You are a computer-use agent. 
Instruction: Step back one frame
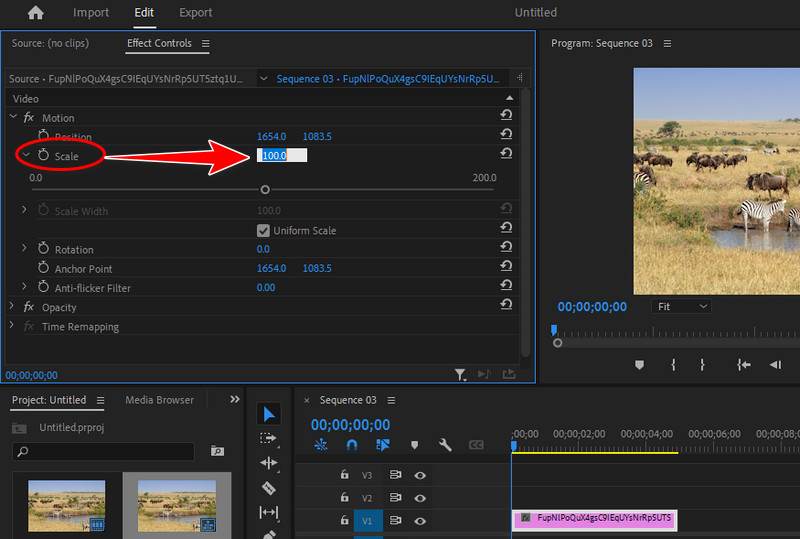776,365
